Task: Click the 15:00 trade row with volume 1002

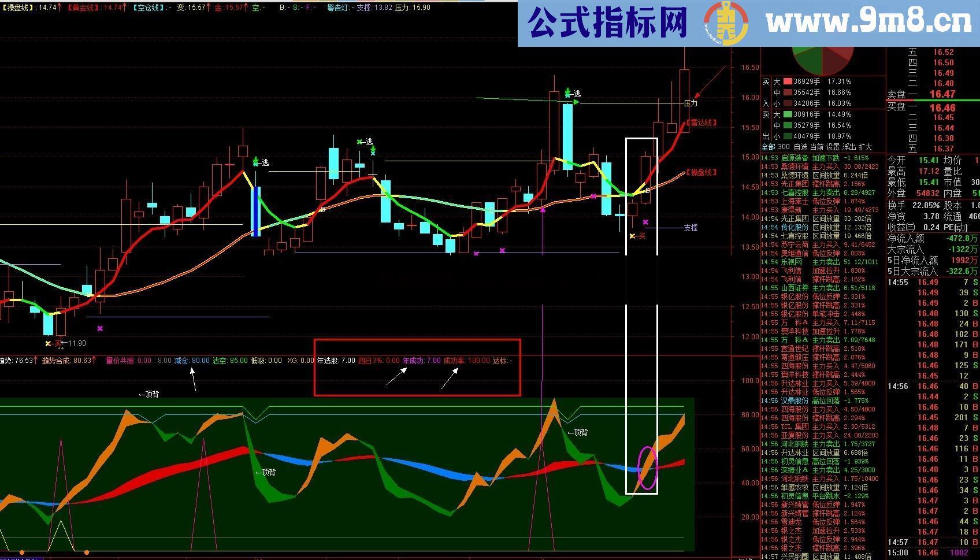Action: pyautogui.click(x=933, y=553)
